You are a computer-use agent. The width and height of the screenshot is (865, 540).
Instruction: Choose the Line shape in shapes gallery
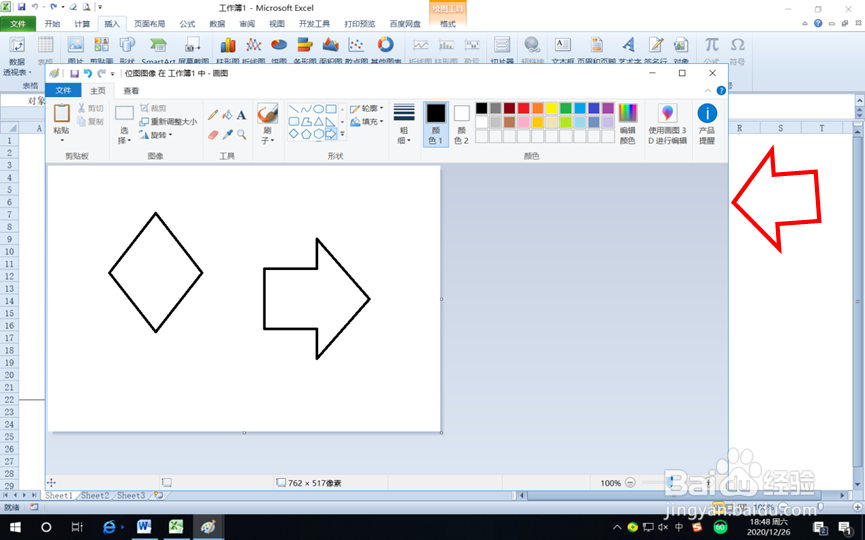click(x=293, y=109)
